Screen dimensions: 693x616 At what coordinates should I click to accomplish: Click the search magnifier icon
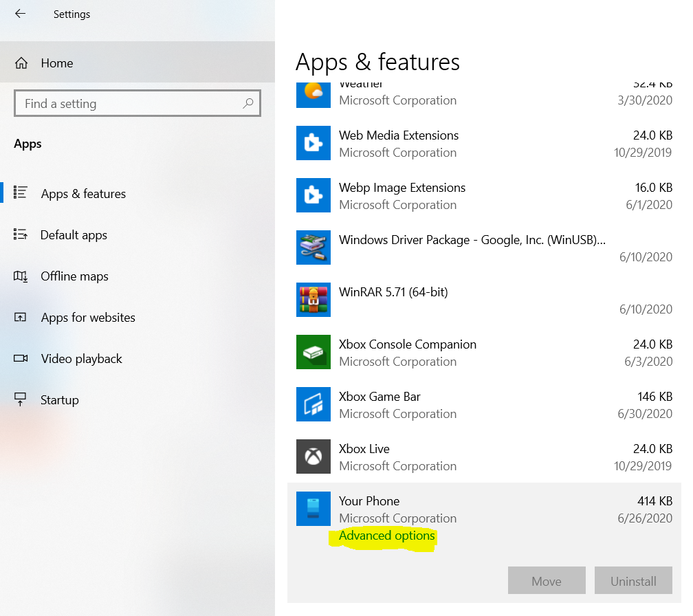coord(248,103)
